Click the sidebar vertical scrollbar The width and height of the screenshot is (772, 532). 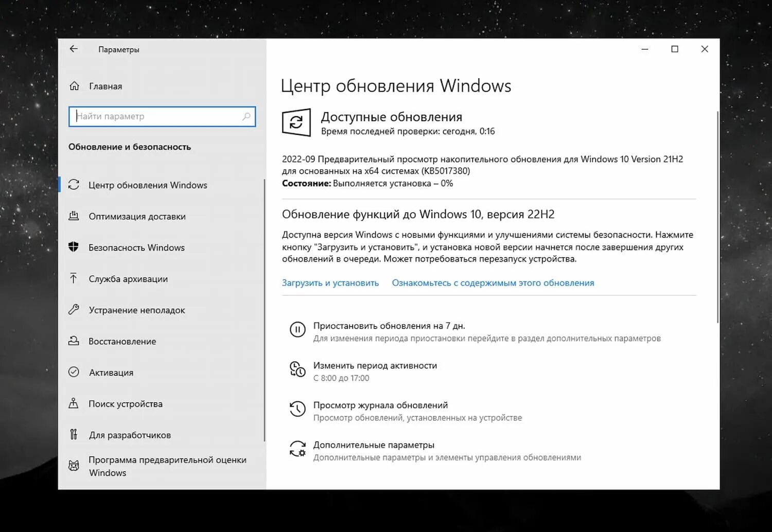265,310
